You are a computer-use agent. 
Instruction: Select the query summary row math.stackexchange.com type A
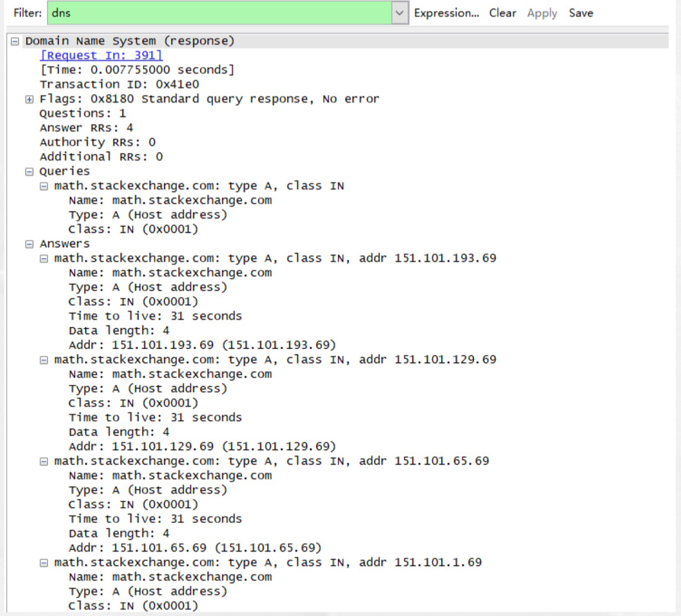tap(199, 186)
